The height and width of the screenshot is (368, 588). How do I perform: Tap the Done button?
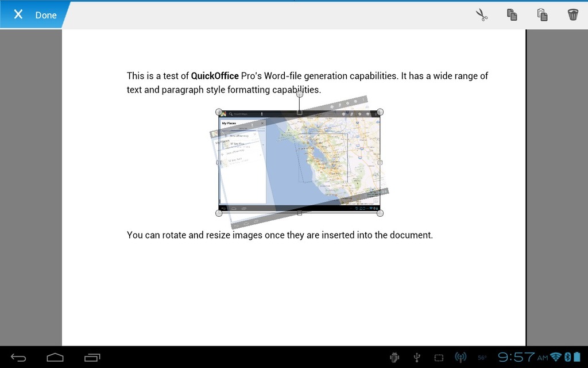tap(46, 15)
